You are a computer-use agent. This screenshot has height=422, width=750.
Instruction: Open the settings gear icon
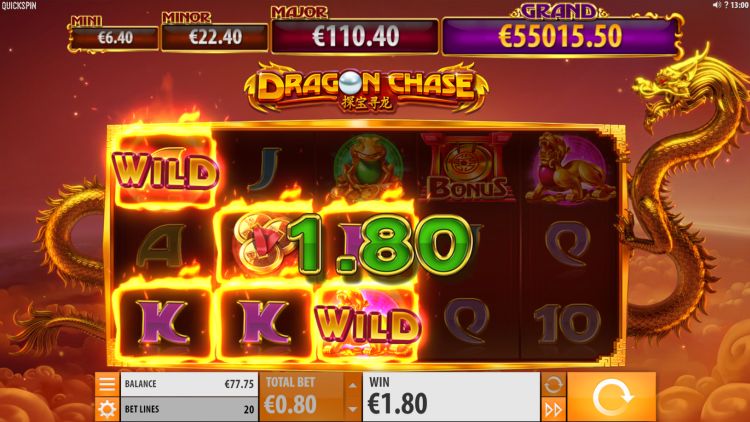(x=107, y=409)
